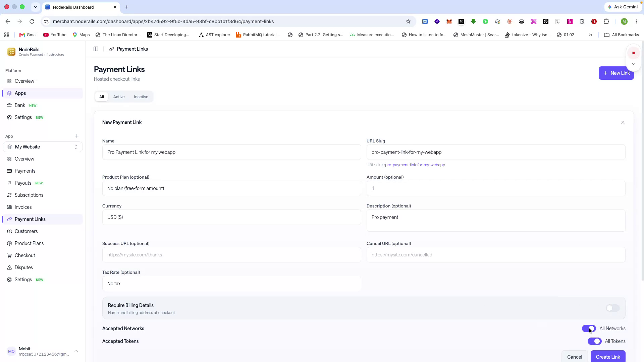Toggle the All Networks switch

tap(589, 328)
